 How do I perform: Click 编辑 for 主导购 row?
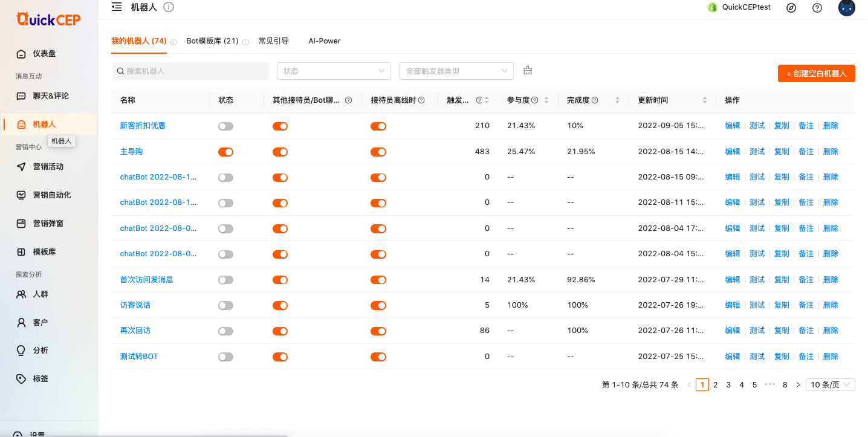click(x=733, y=152)
